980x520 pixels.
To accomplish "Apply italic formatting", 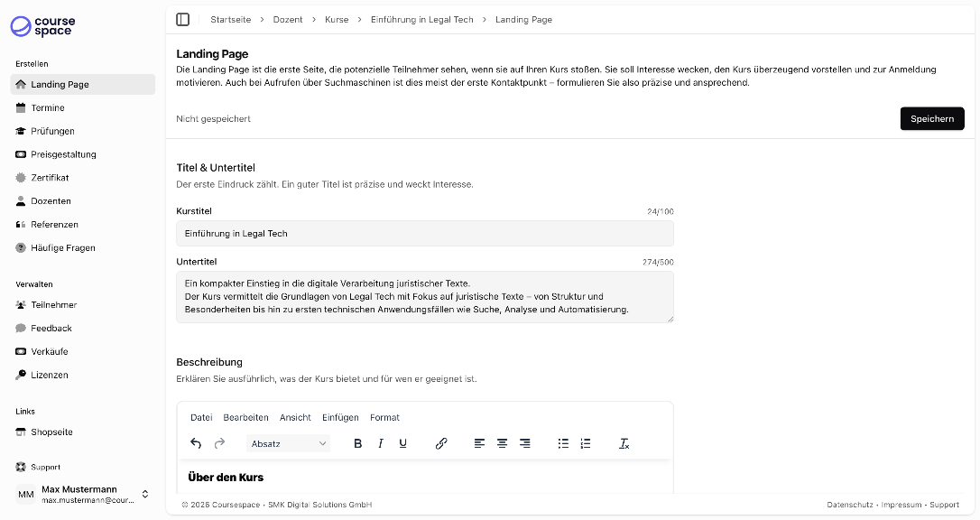I will 381,443.
